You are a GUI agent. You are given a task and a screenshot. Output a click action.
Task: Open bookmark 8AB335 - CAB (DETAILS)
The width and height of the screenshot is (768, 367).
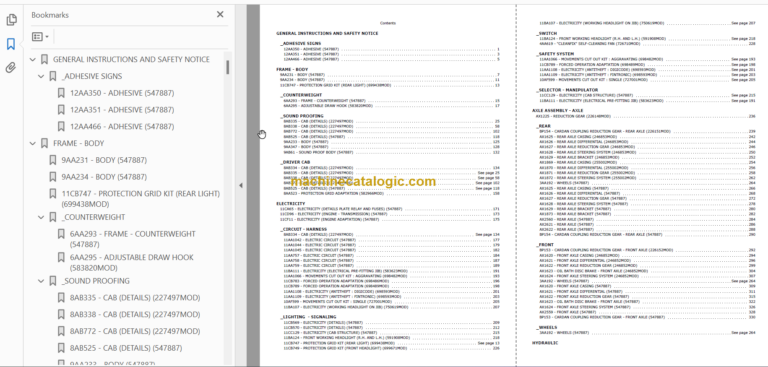(135, 298)
